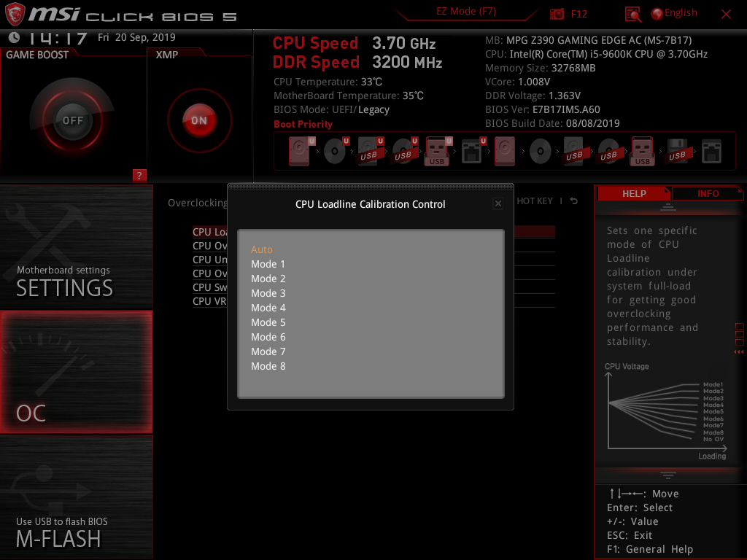Screen dimensions: 747x560
Task: Click the clock time display
Action: tap(58, 38)
